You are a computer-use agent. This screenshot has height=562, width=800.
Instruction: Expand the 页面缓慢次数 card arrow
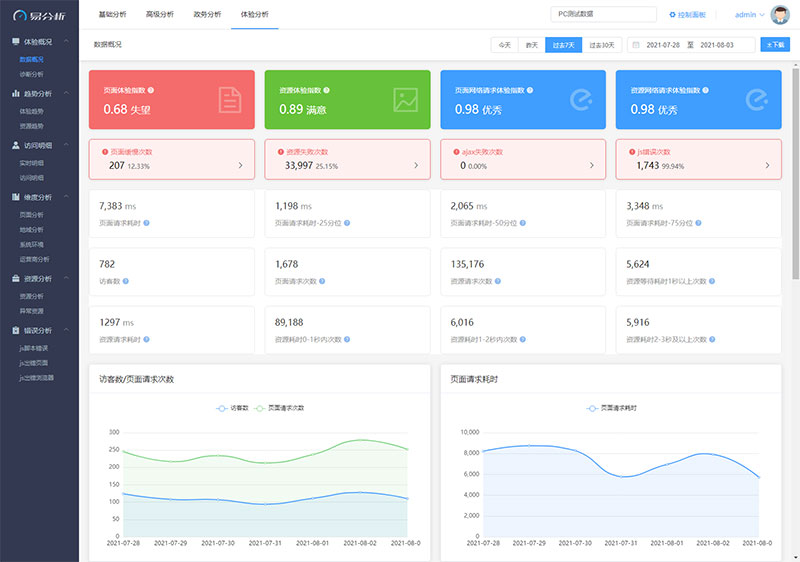click(x=240, y=165)
